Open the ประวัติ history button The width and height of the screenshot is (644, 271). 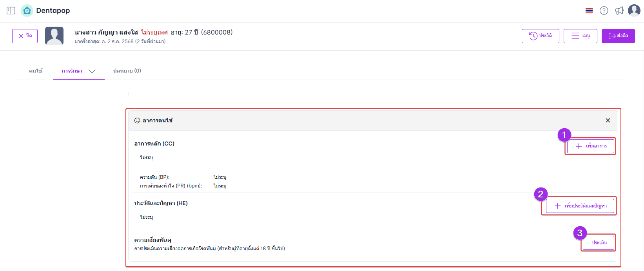point(540,36)
